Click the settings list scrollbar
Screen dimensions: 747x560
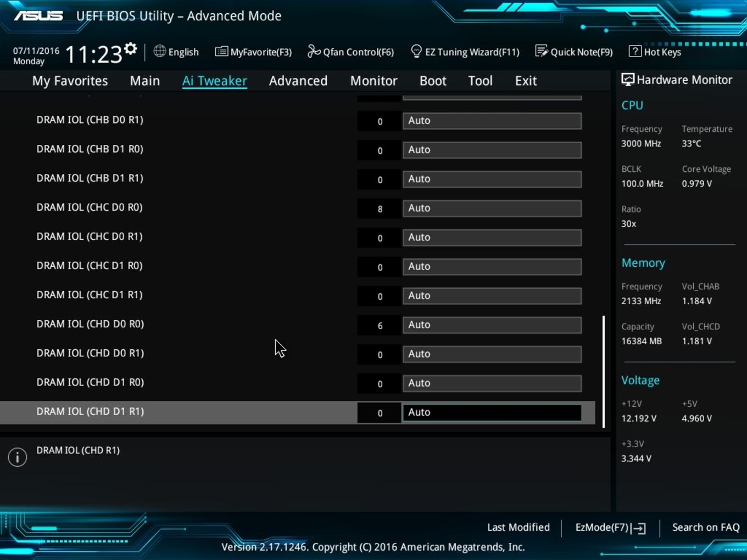coord(604,371)
